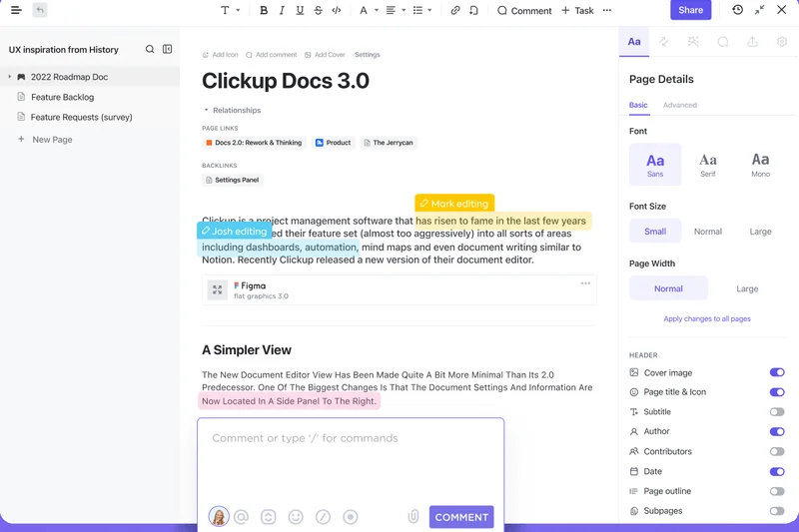
Task: Expand the 2022 Roadmap Doc tree item
Action: 9,77
